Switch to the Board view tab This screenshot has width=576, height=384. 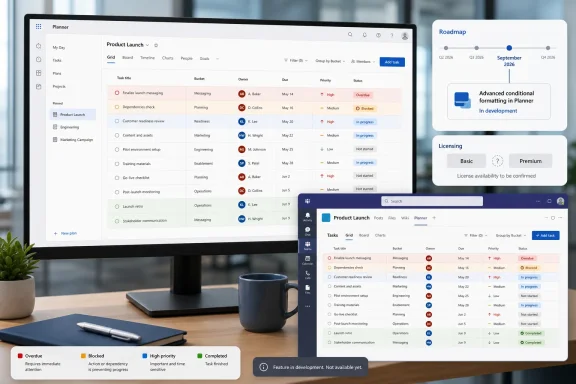127,58
